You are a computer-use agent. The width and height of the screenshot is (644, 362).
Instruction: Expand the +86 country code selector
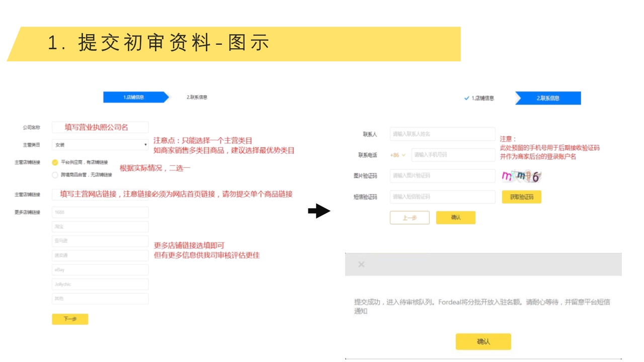397,155
